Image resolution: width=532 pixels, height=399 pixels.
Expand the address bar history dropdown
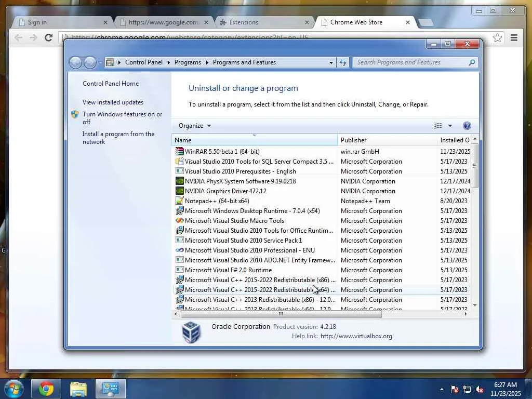tap(331, 62)
